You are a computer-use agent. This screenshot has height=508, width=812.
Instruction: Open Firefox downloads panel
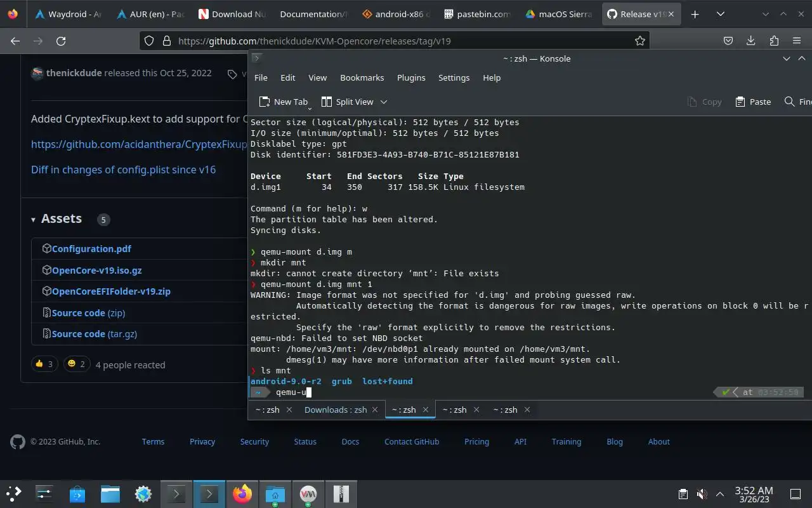751,41
